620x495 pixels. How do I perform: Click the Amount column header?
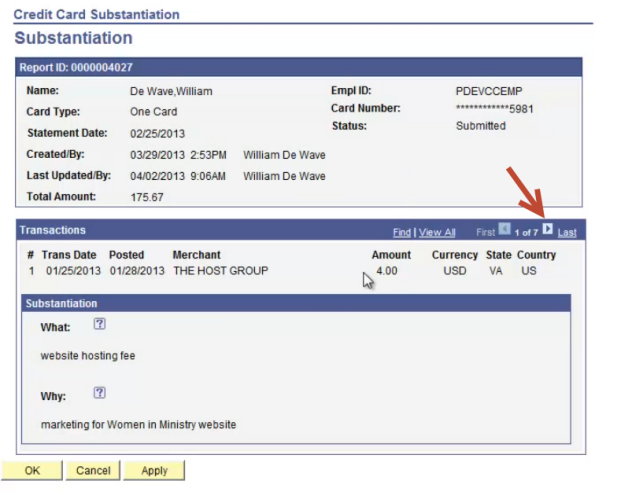coord(391,255)
